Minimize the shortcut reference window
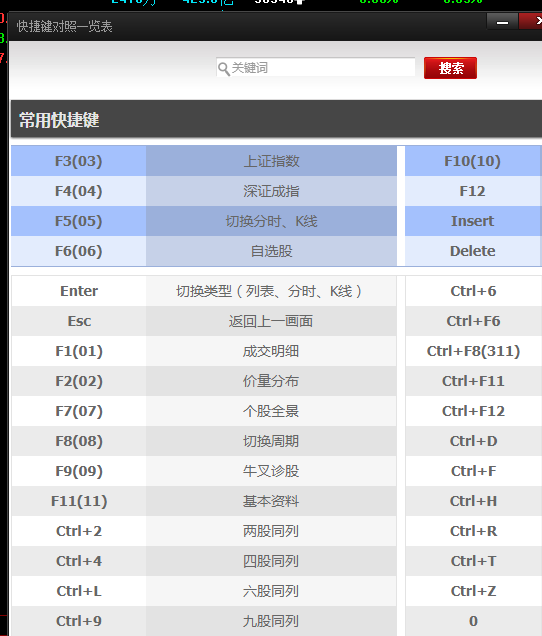The height and width of the screenshot is (636, 542). tap(502, 22)
